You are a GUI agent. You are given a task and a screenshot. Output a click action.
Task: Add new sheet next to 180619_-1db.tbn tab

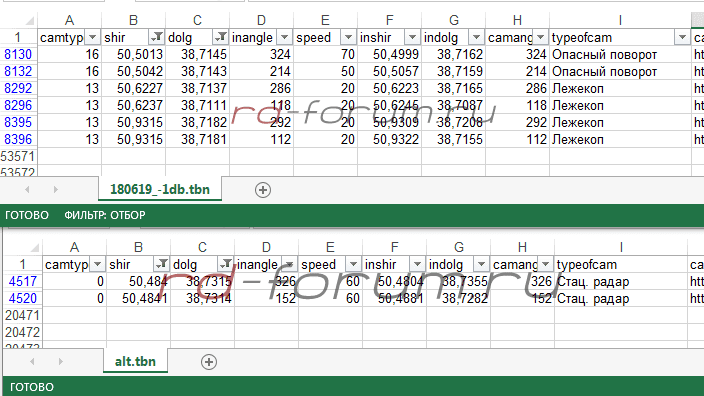(x=263, y=190)
